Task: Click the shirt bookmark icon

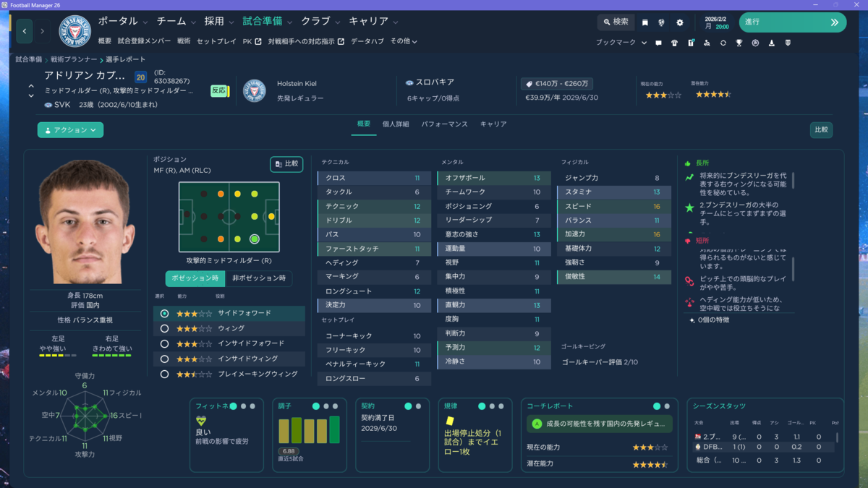Action: coord(674,43)
